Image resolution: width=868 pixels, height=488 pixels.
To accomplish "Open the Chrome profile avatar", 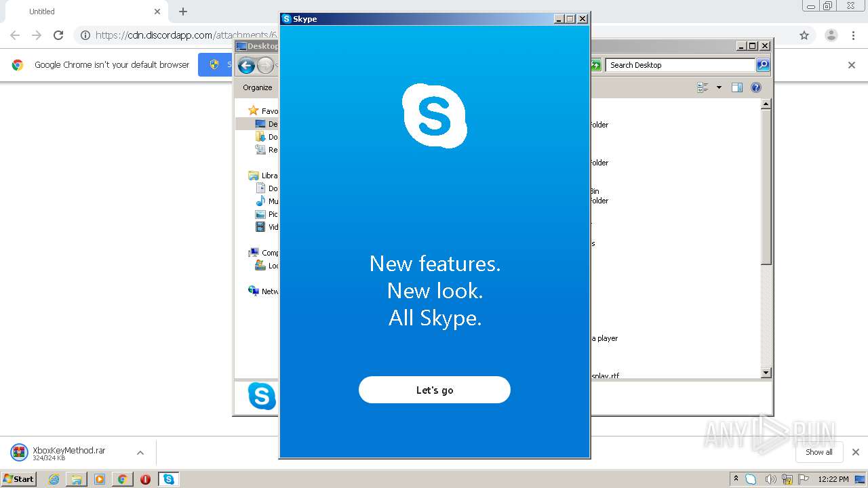I will [x=831, y=35].
